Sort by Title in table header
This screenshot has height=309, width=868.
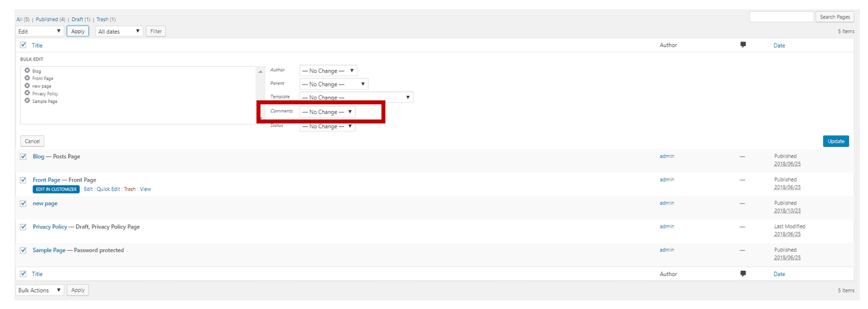coord(37,45)
